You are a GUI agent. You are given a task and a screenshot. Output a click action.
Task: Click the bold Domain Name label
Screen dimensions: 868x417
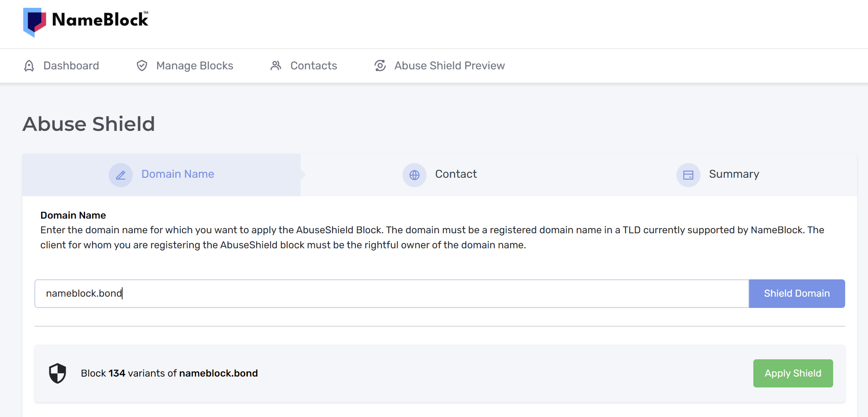tap(73, 215)
